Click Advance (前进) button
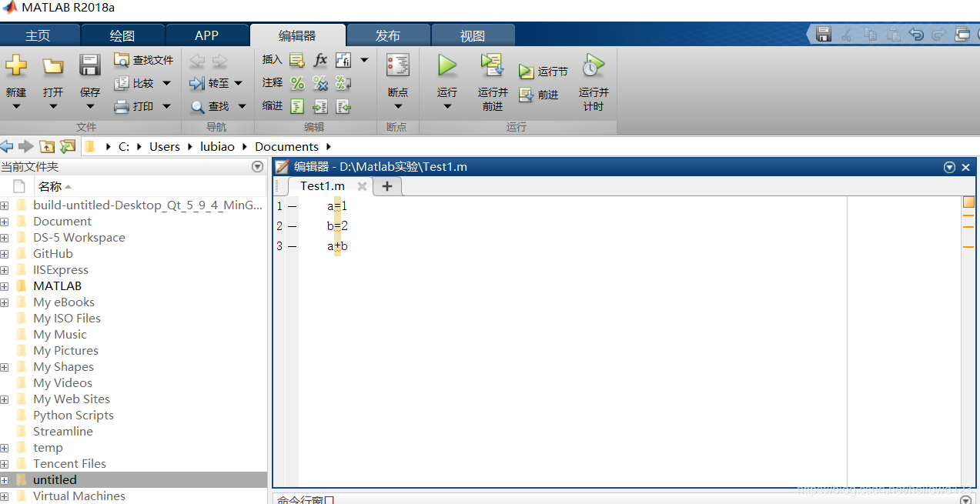980x504 pixels. (x=539, y=95)
